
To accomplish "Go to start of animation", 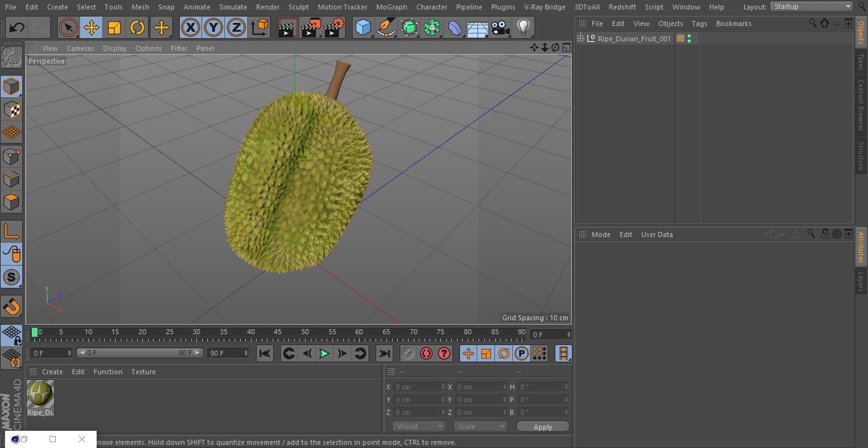I will [x=265, y=354].
